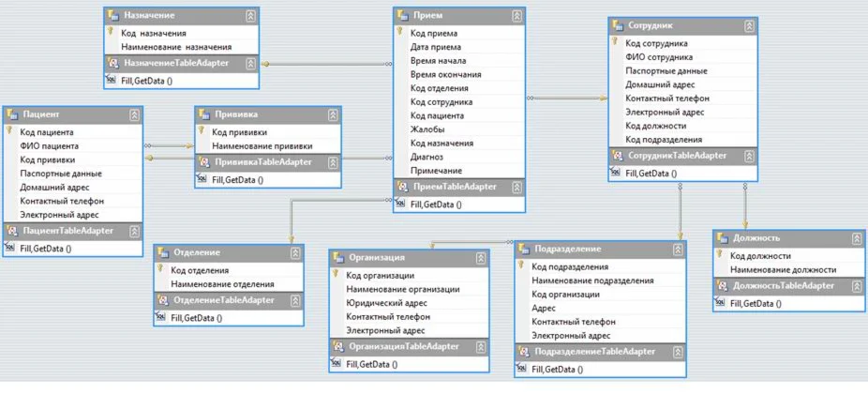
Task: Click the ПациентTableAdapter adapter icon
Action: pyautogui.click(x=11, y=231)
